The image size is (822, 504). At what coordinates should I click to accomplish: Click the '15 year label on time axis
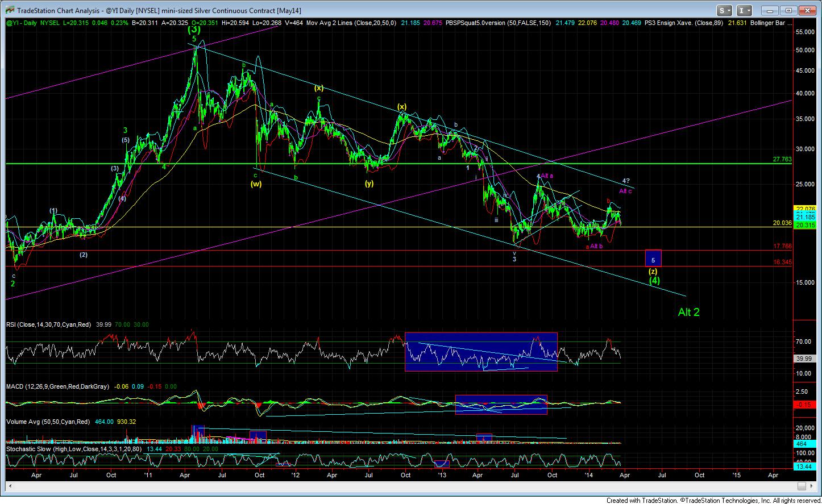pyautogui.click(x=737, y=474)
